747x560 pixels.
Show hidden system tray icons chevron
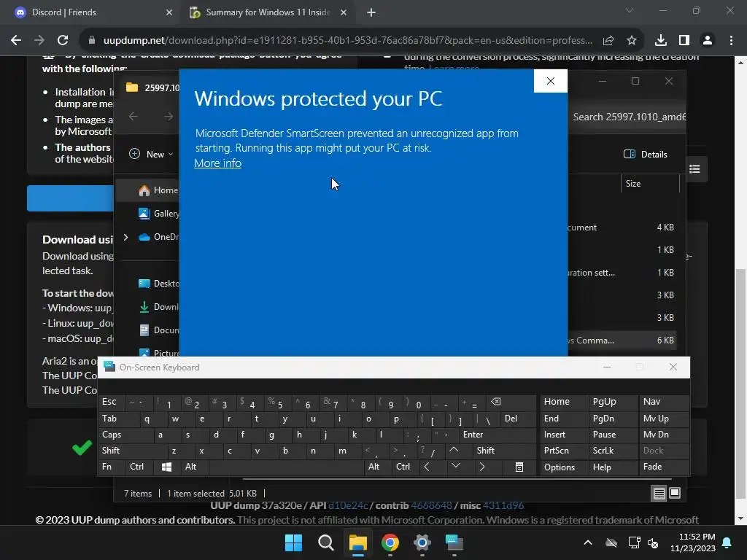click(x=588, y=542)
